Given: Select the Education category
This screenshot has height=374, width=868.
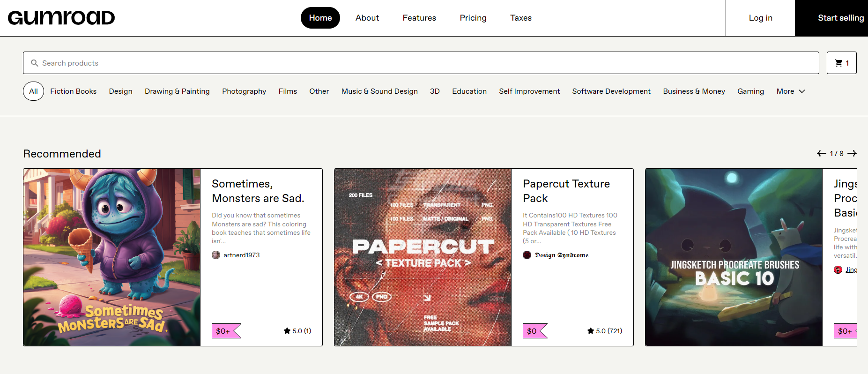Looking at the screenshot, I should coord(469,91).
